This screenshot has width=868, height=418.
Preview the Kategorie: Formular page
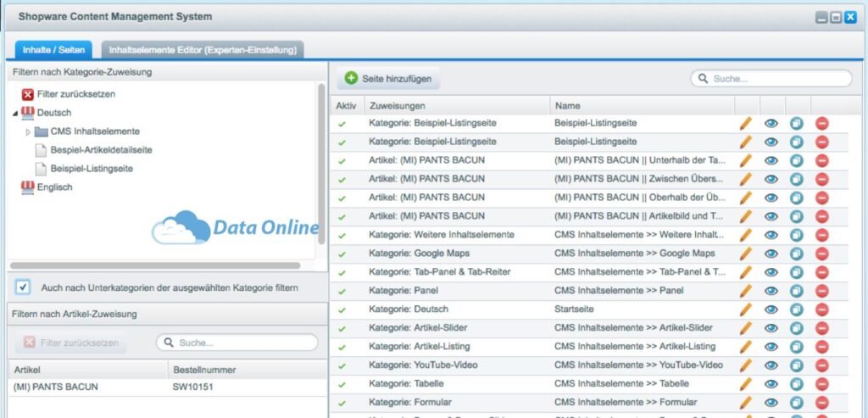click(x=771, y=403)
